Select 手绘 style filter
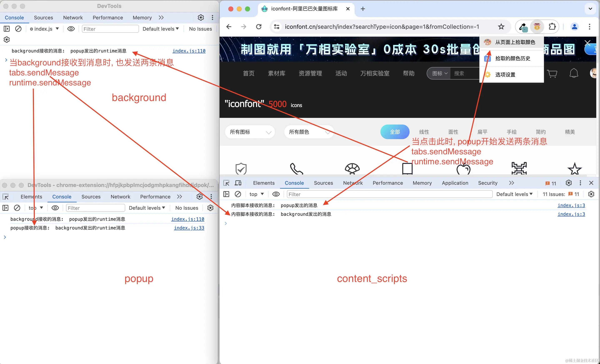The image size is (600, 364). [x=512, y=132]
